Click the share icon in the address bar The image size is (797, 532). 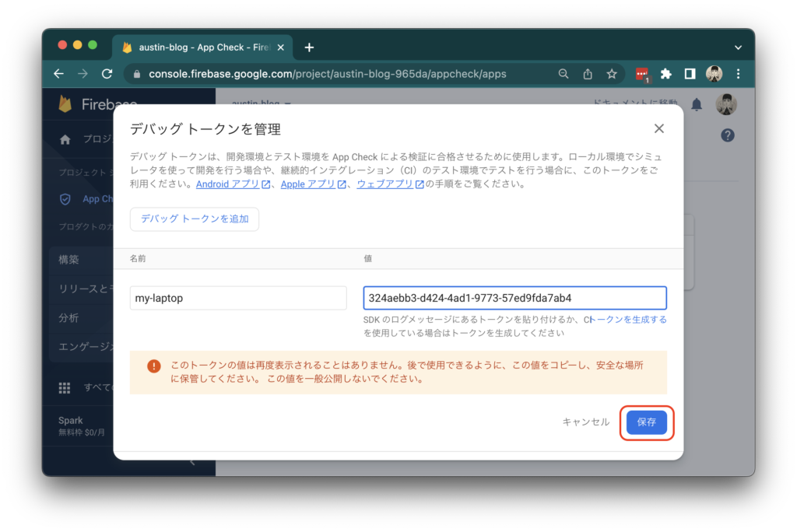tap(588, 73)
